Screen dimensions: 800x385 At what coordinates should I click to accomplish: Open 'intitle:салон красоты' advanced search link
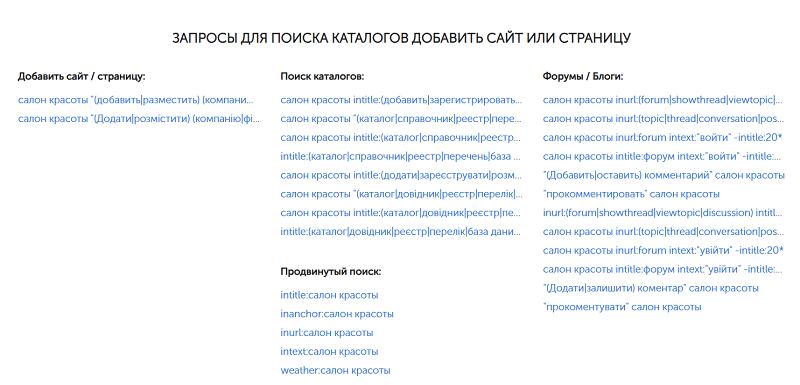(x=329, y=295)
